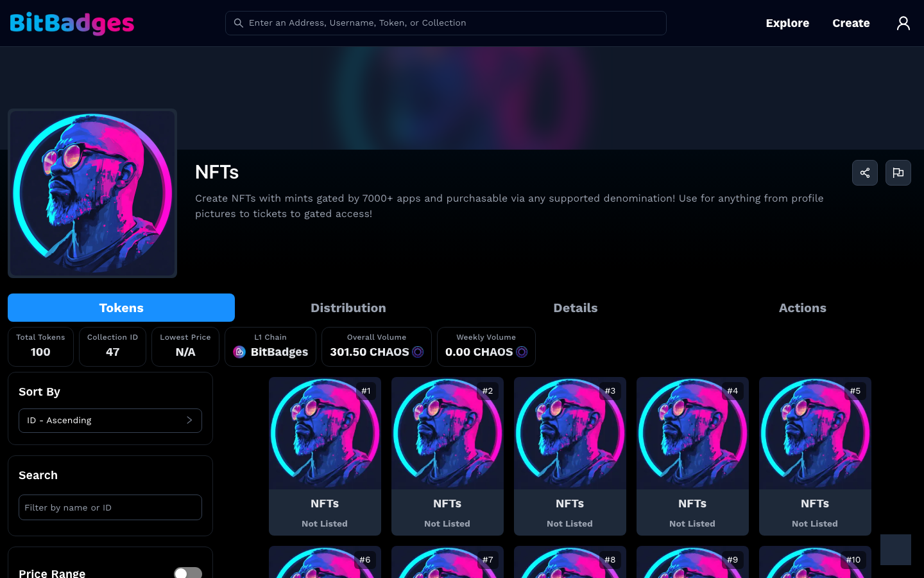Switch to the Tokens tab
This screenshot has width=924, height=578.
(121, 308)
